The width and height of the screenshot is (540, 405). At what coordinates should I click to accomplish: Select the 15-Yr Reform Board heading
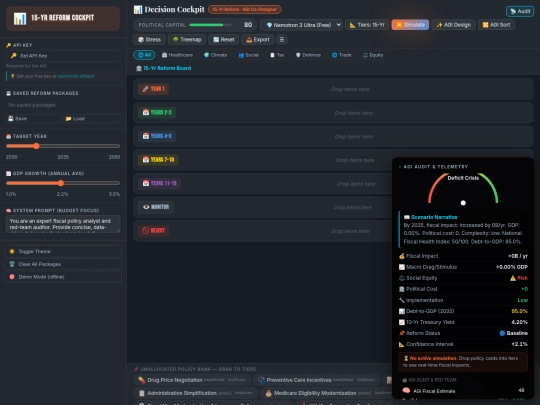coord(164,68)
